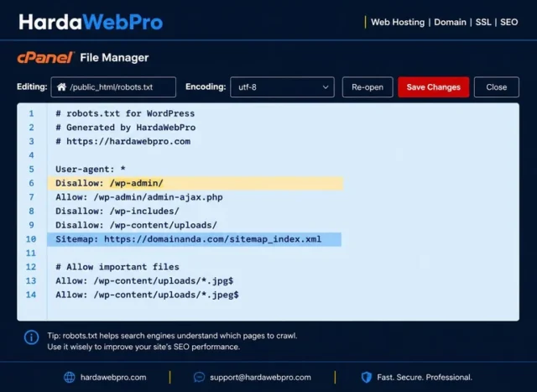Click the File Manager heading

coord(114,58)
